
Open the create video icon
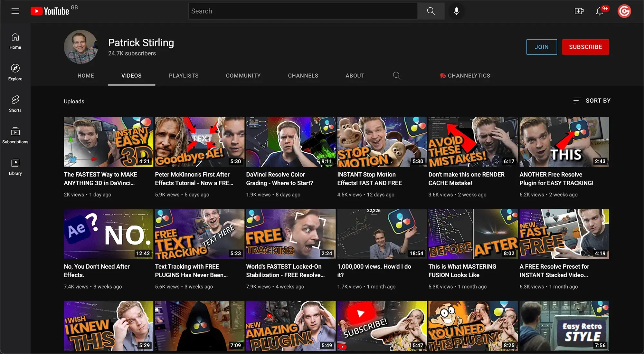[x=579, y=11]
